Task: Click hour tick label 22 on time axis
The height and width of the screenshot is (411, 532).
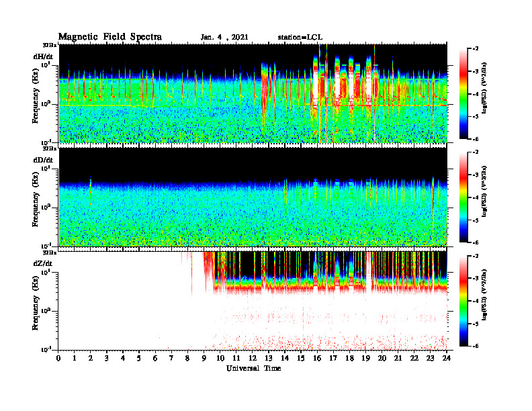Action: click(414, 359)
